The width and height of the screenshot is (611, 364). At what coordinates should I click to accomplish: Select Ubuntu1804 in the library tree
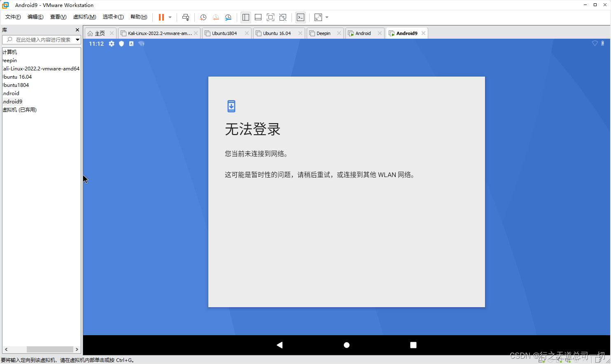16,85
